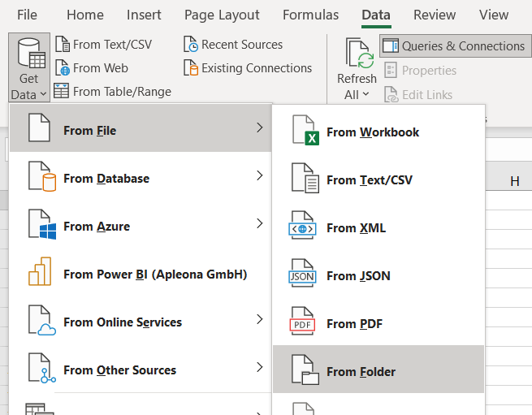Image resolution: width=532 pixels, height=415 pixels.
Task: Open the File tab
Action: [27, 15]
